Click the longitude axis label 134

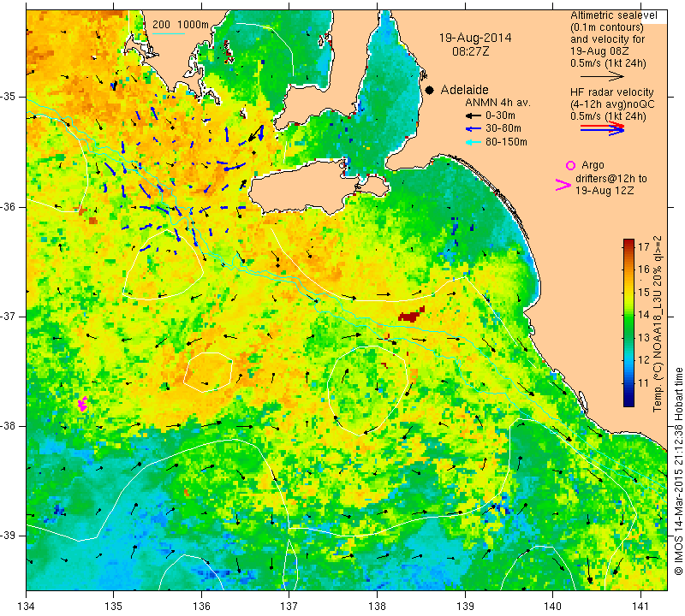click(27, 607)
